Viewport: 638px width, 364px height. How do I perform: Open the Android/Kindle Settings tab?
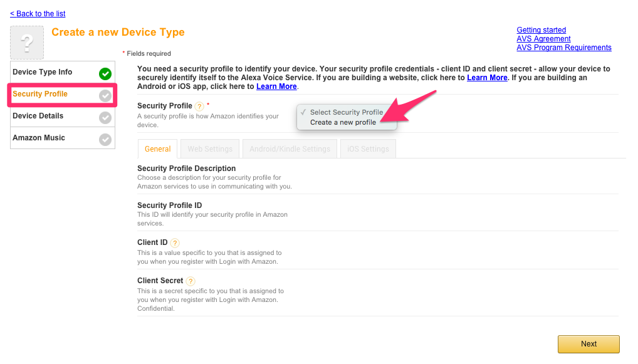290,149
